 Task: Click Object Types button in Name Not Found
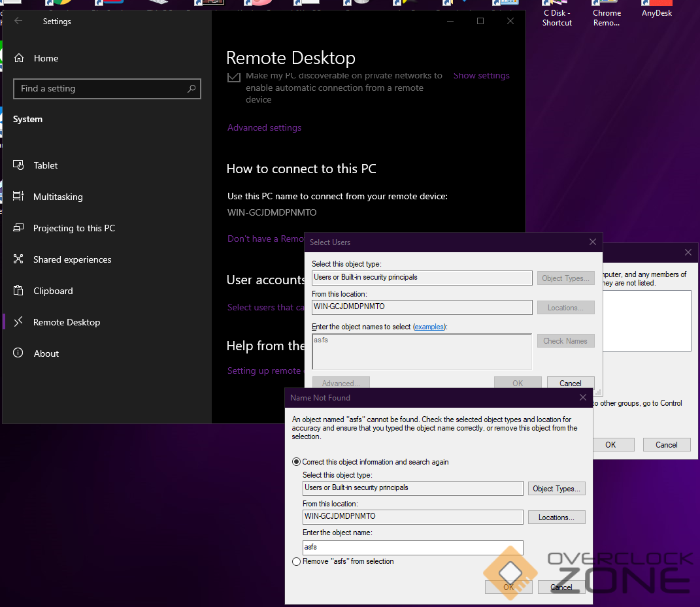pyautogui.click(x=556, y=489)
